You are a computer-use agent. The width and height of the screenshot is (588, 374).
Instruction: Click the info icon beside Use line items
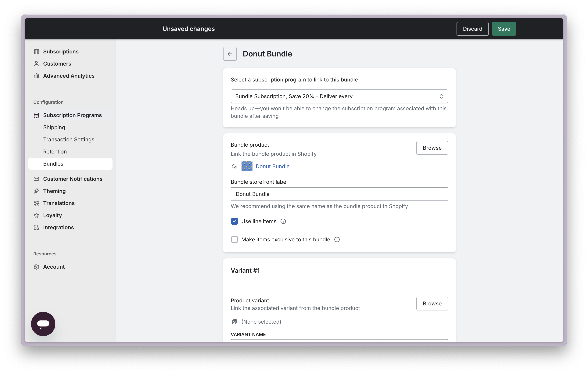pos(283,221)
